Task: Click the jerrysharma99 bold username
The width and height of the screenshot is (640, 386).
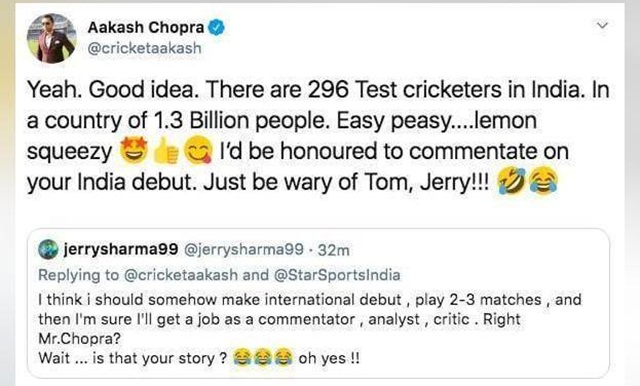Action: pos(121,249)
